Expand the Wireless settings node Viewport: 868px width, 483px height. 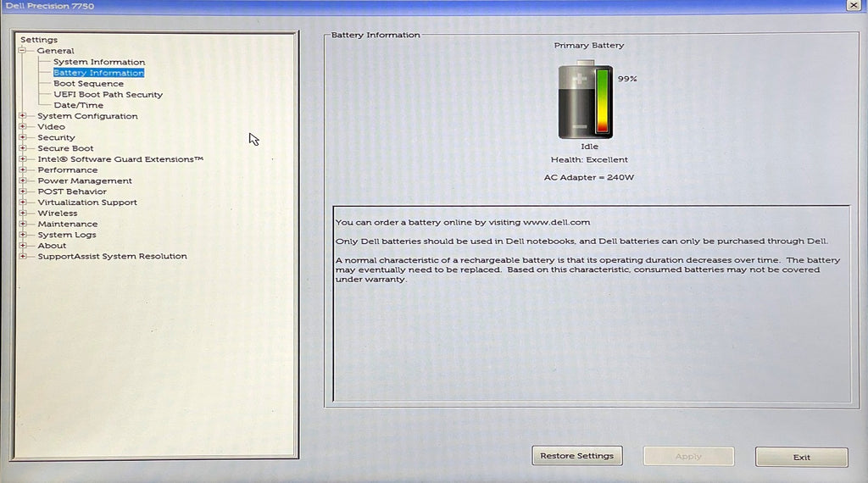(23, 214)
